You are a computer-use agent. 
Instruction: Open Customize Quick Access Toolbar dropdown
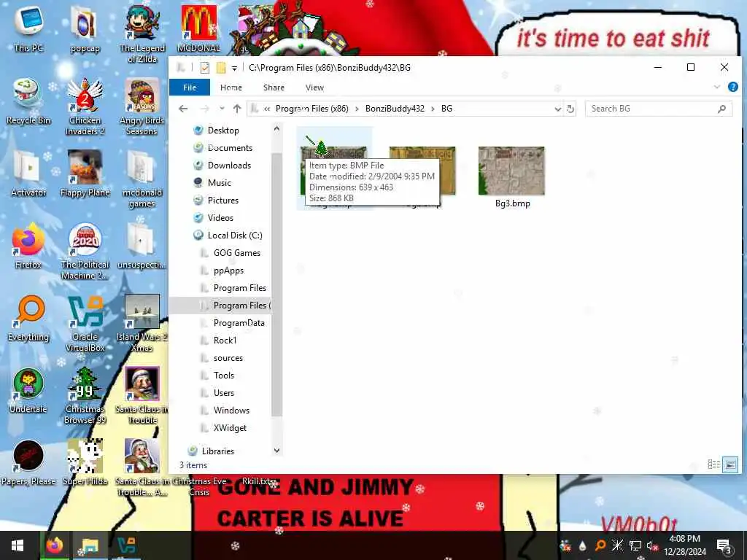pyautogui.click(x=234, y=68)
